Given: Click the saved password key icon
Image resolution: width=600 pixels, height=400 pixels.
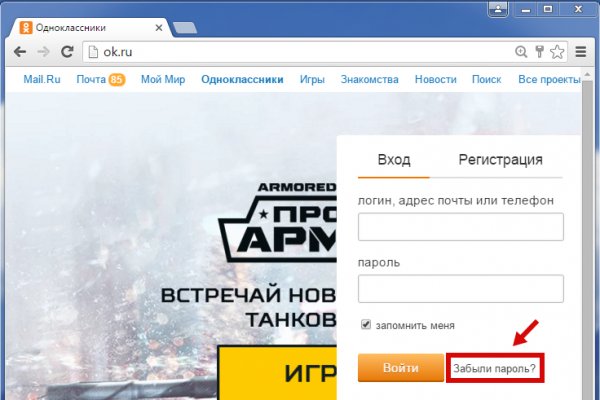Looking at the screenshot, I should [x=537, y=51].
